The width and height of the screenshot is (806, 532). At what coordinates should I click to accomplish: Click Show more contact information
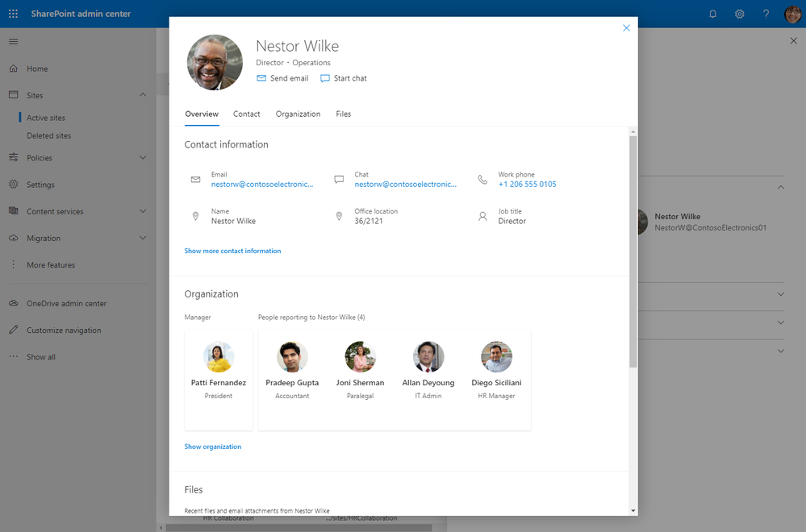click(x=232, y=251)
